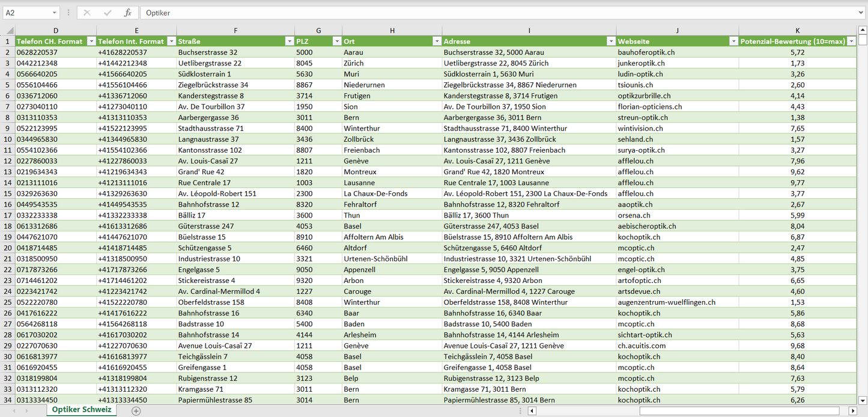Expand the formula bar with the chevron
Image resolution: width=868 pixels, height=417 pixels.
[x=861, y=13]
